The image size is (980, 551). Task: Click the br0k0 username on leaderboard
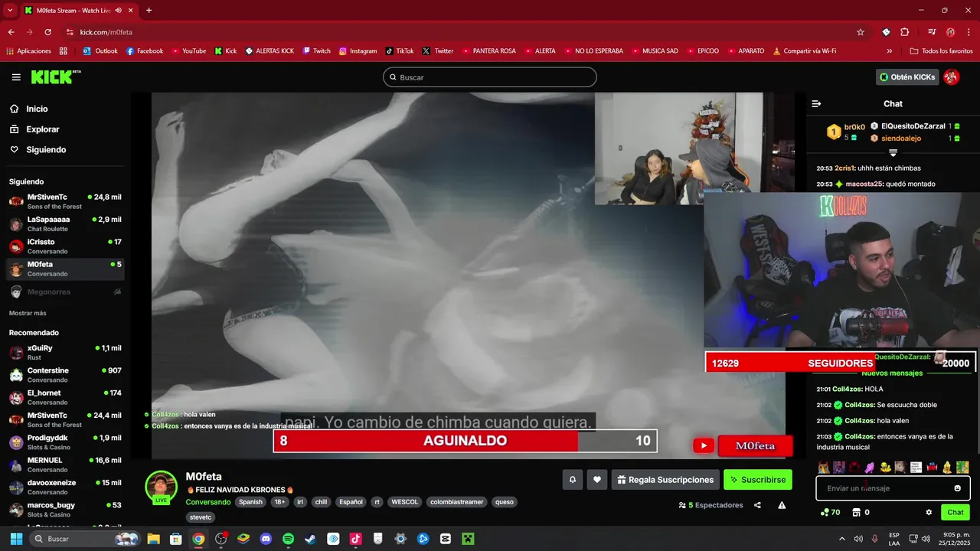[854, 127]
